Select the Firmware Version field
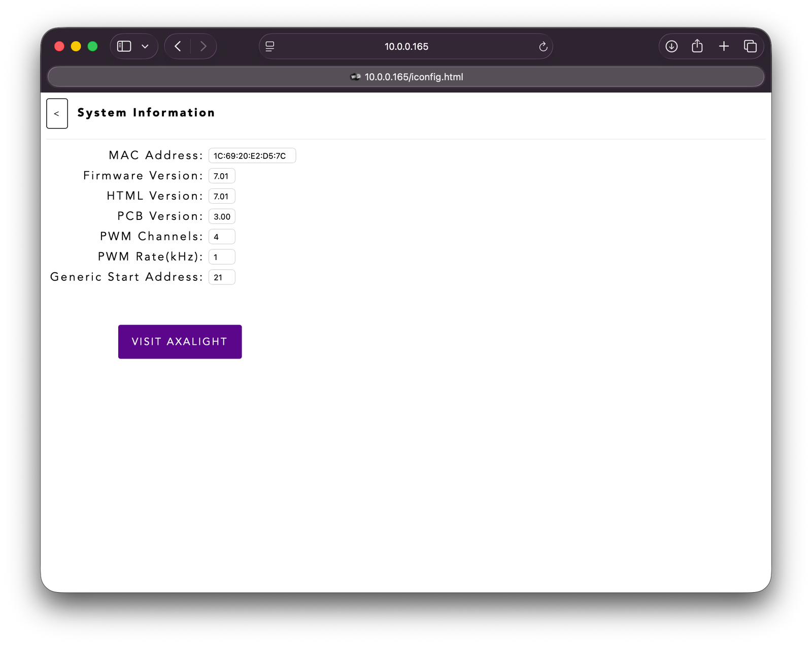812x646 pixels. point(222,176)
